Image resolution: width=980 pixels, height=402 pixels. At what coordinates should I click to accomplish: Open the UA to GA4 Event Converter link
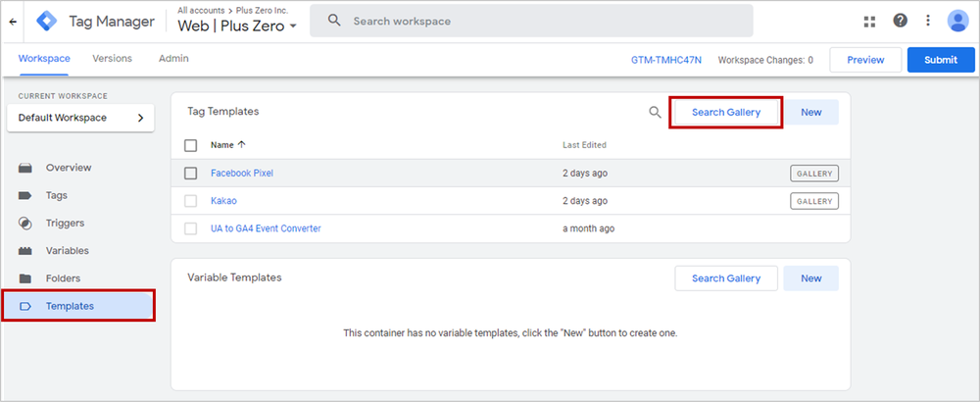[x=266, y=228]
